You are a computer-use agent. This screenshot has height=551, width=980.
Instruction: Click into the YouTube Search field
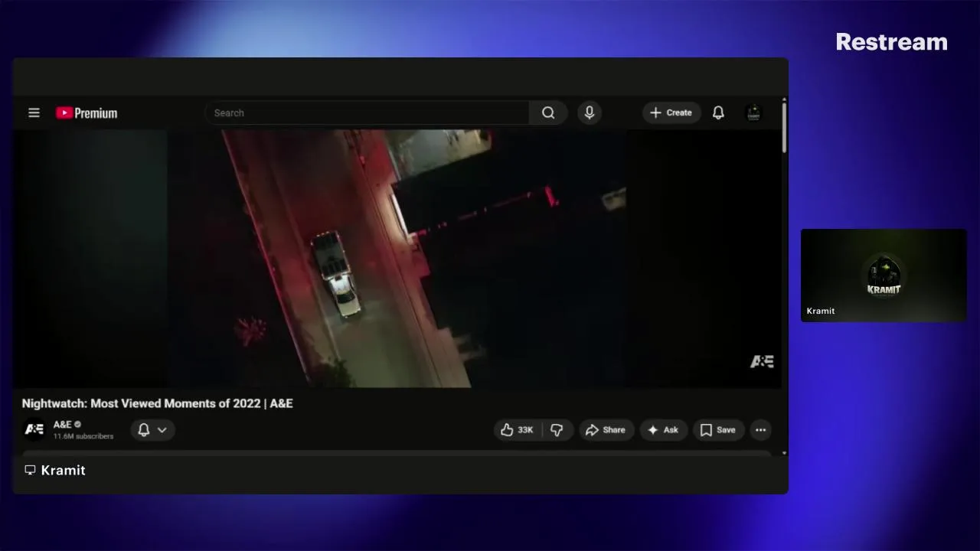pyautogui.click(x=367, y=112)
